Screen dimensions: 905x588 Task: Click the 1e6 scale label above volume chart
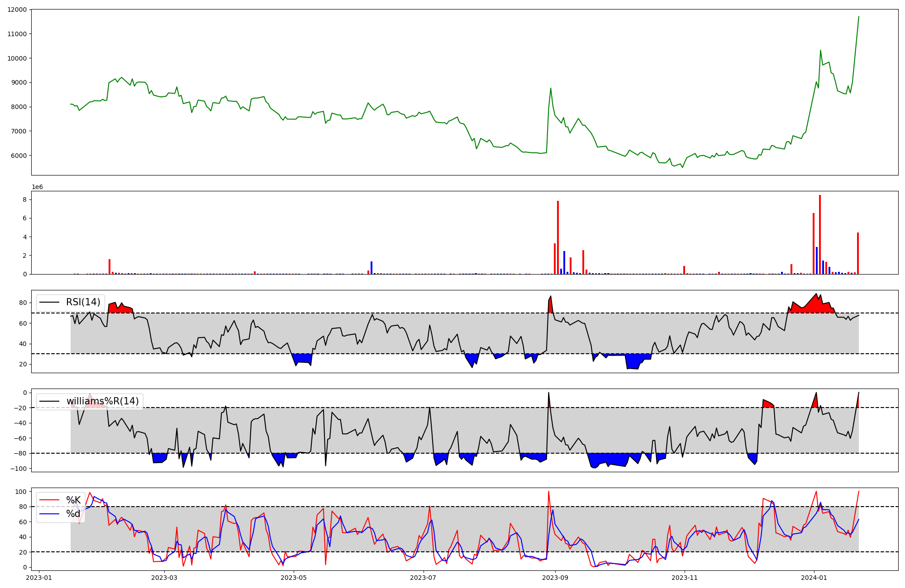(x=37, y=187)
